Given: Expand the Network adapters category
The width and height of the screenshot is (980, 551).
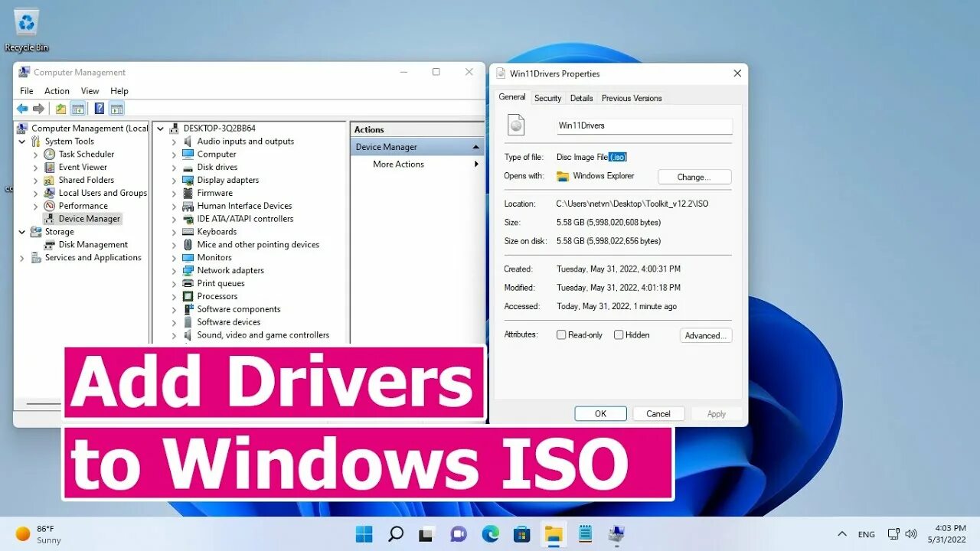Looking at the screenshot, I should click(x=174, y=271).
